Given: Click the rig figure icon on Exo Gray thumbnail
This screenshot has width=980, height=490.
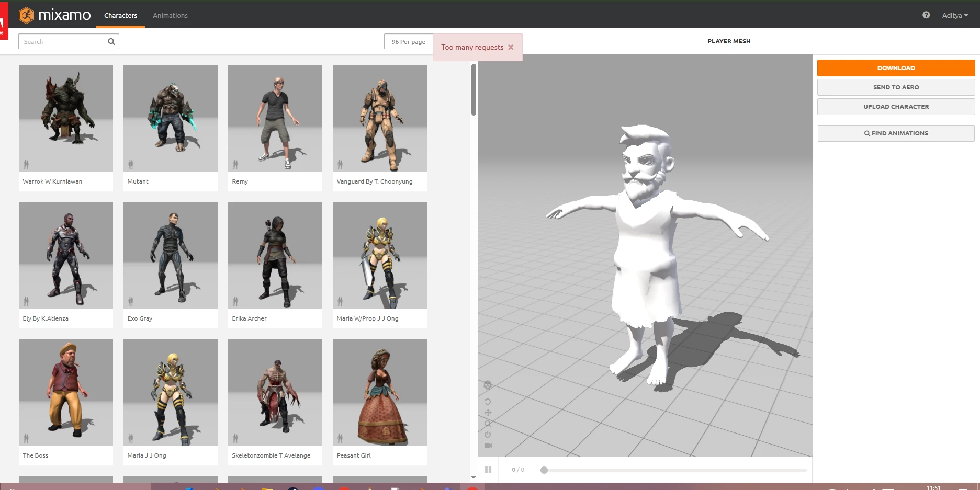Looking at the screenshot, I should tap(131, 302).
